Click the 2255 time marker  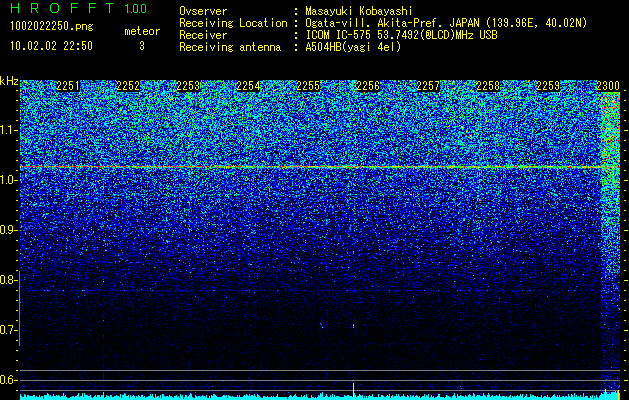click(x=308, y=86)
